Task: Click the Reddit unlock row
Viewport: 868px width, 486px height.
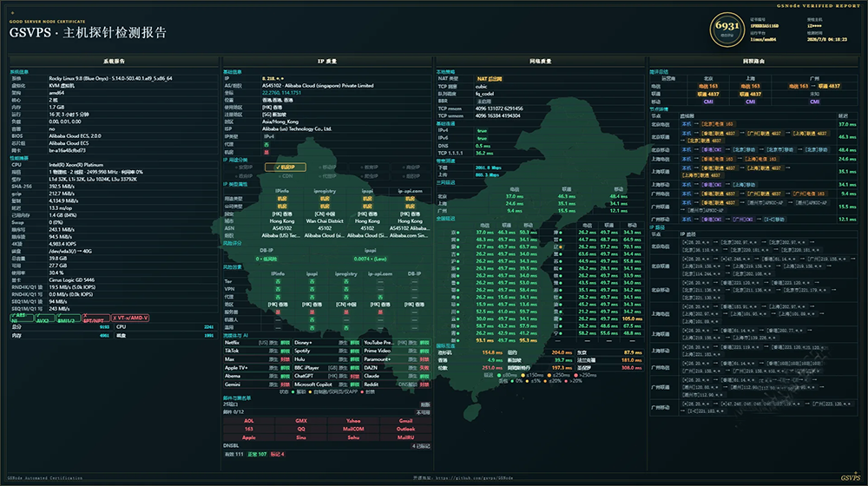Action: coord(397,384)
